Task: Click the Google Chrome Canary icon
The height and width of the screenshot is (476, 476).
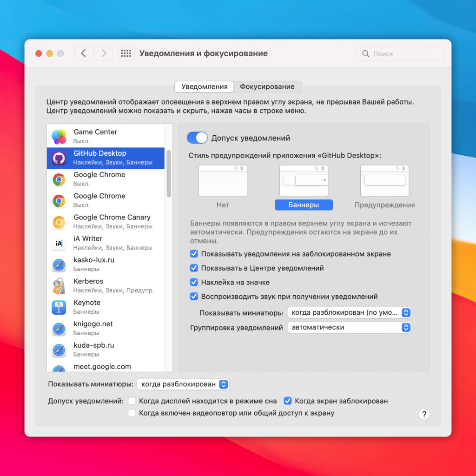Action: tap(59, 222)
